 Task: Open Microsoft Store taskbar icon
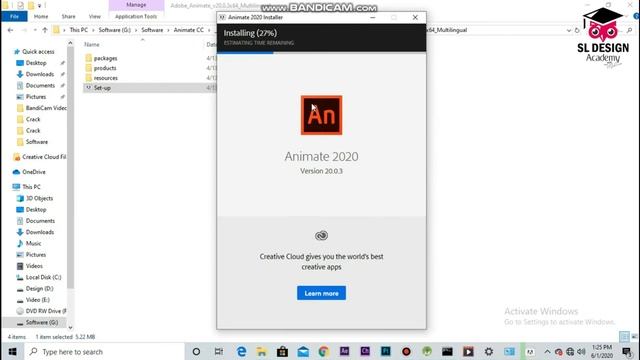pyautogui.click(x=282, y=351)
